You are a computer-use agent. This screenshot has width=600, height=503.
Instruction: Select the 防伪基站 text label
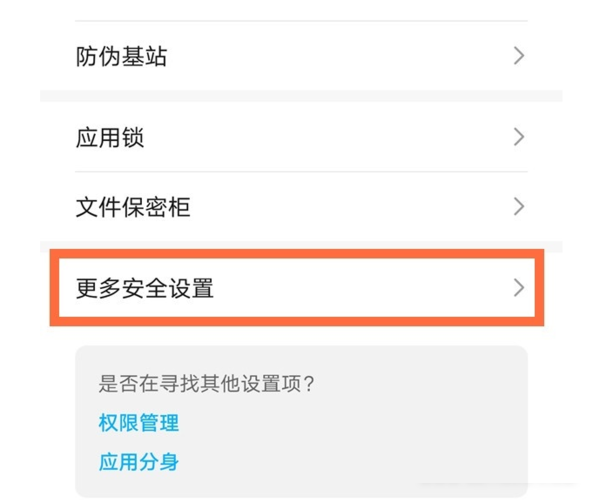tap(121, 57)
